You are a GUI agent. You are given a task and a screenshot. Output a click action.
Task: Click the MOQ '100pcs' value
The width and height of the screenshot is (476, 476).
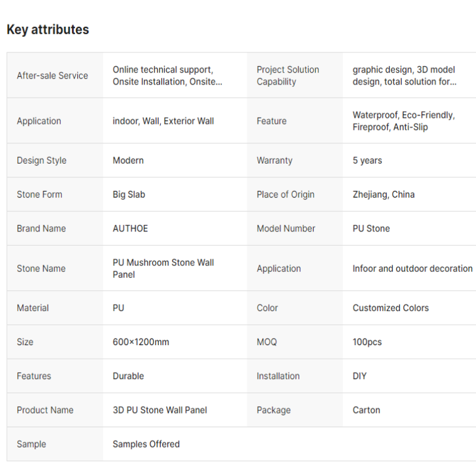(367, 342)
